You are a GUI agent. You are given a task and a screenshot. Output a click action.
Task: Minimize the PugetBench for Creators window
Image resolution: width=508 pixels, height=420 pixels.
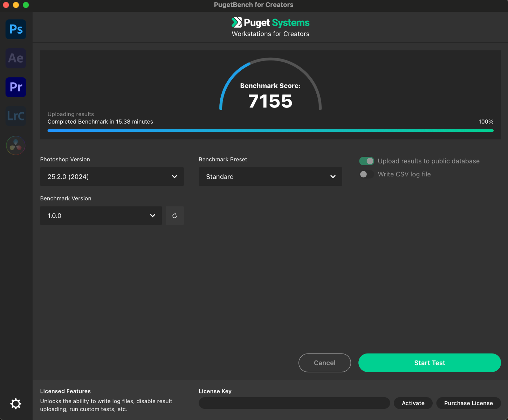pyautogui.click(x=16, y=5)
